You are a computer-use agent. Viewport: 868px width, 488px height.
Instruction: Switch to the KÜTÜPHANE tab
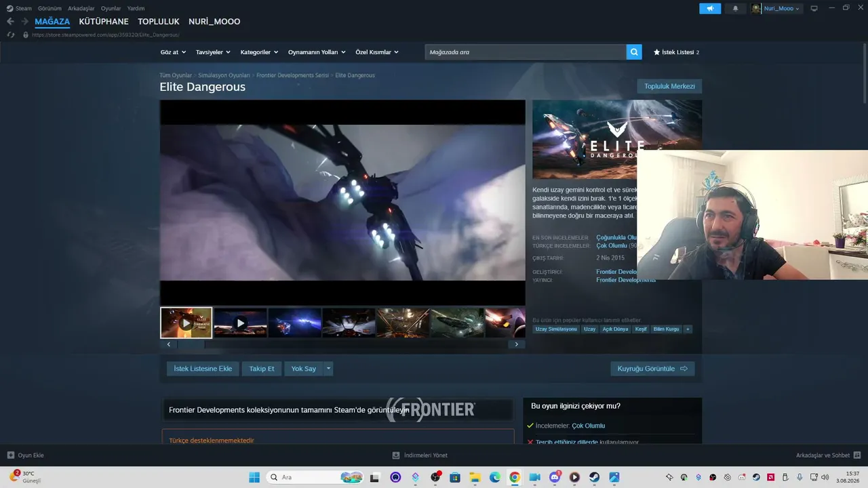104,22
